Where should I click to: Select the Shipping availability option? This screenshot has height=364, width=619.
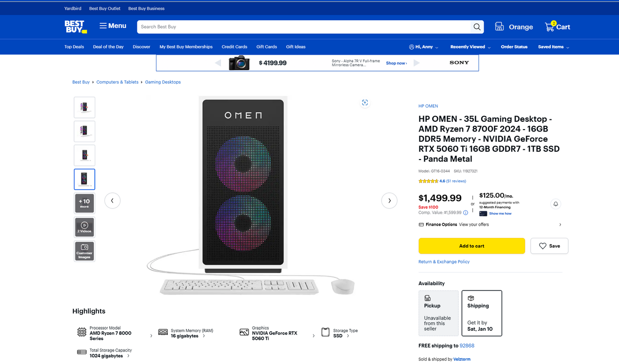482,313
